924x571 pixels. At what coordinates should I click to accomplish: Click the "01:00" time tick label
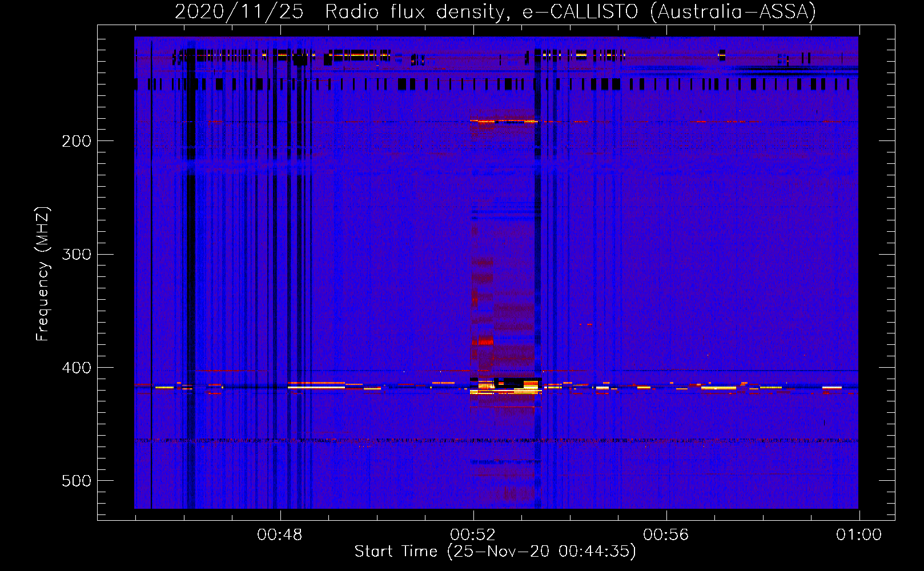pyautogui.click(x=859, y=535)
